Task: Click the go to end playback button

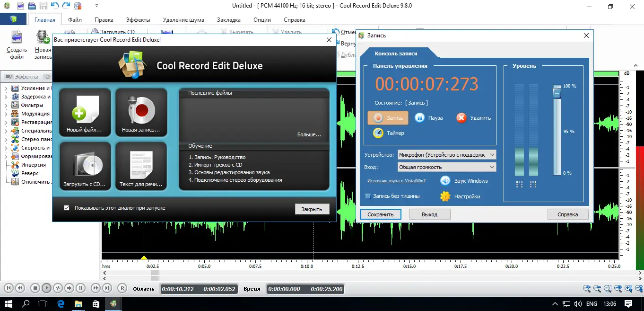Action: (x=107, y=288)
